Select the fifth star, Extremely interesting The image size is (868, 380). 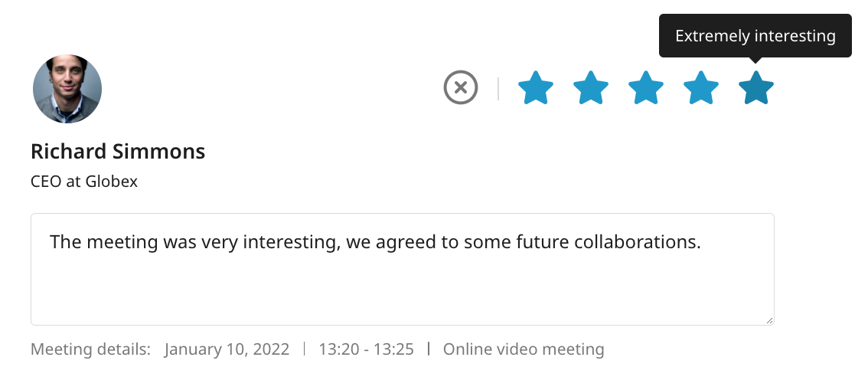(756, 87)
